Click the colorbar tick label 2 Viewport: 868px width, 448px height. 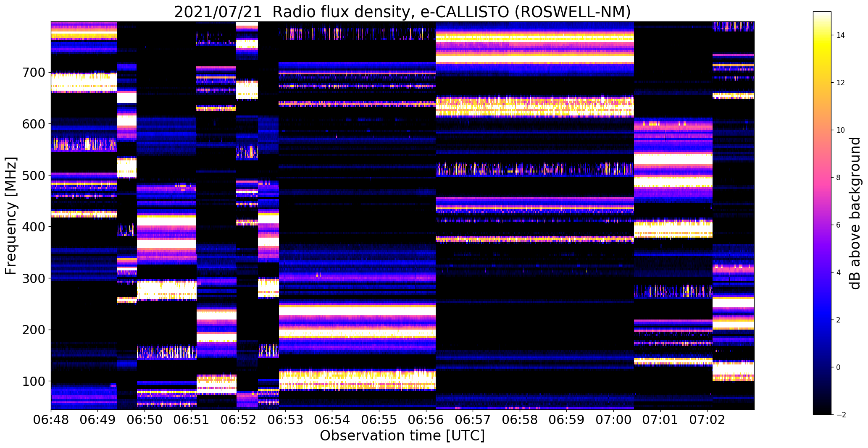tap(839, 320)
